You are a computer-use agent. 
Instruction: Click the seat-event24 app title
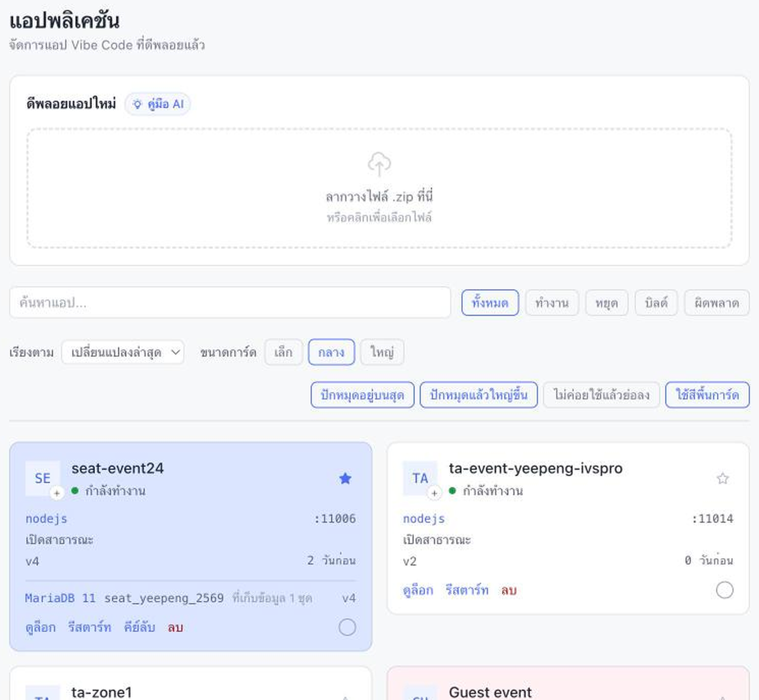[x=118, y=468]
